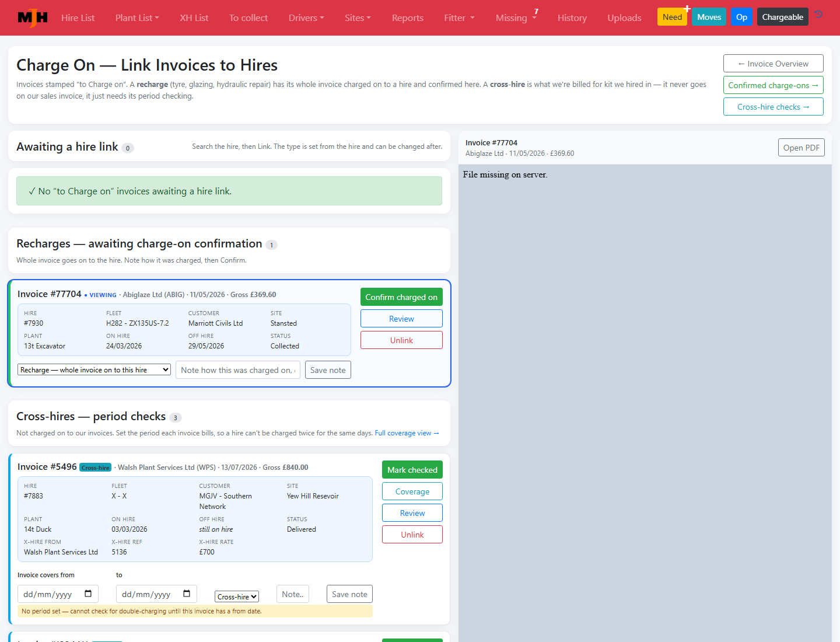Click the yellow Need button
840x642 pixels.
pos(672,17)
